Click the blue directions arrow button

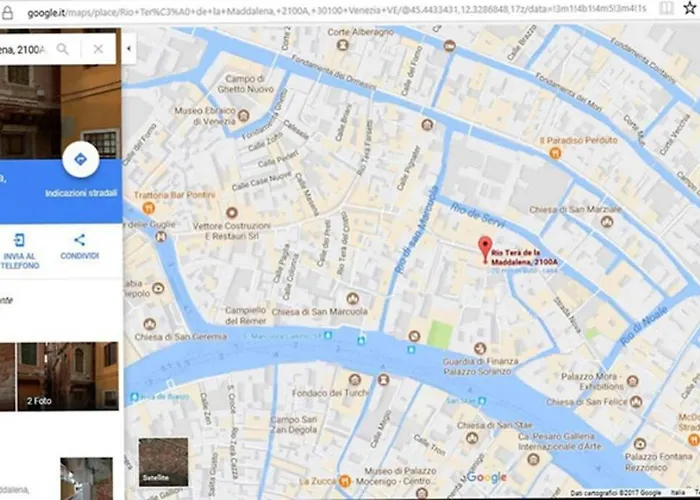pos(79,159)
